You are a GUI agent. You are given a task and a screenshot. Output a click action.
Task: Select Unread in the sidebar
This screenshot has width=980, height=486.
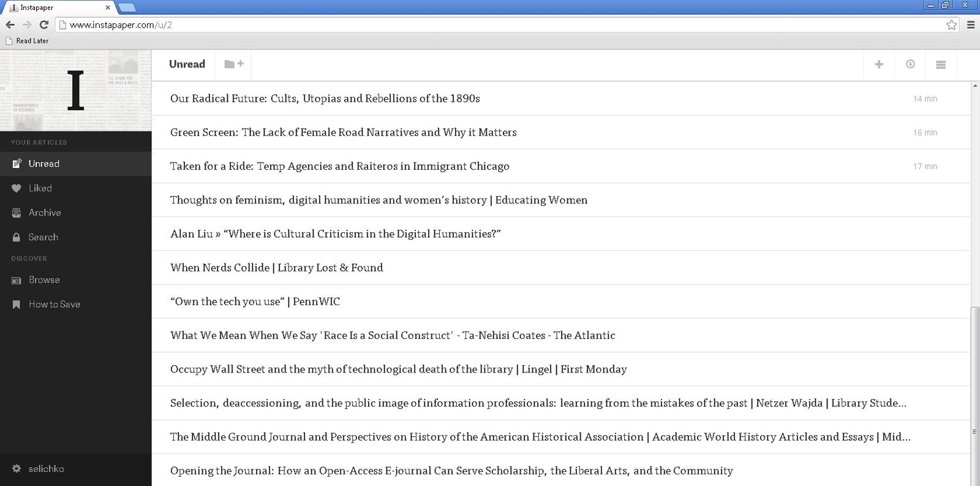(76, 164)
